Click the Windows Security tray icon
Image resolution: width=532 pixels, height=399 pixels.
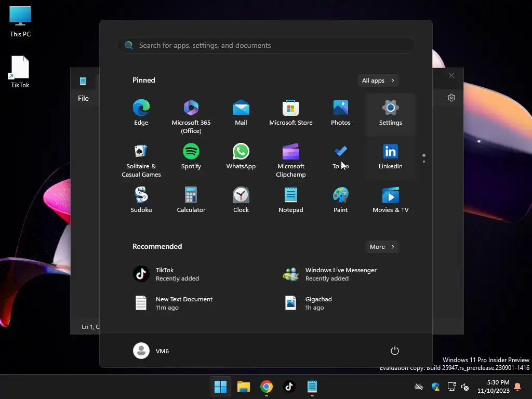point(435,387)
